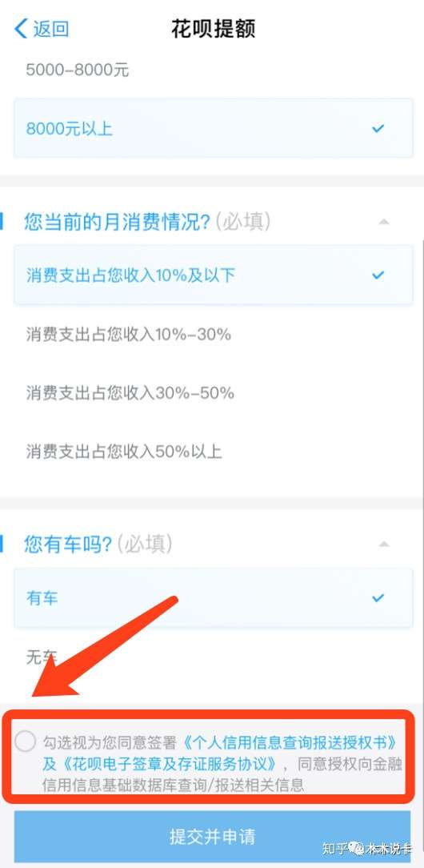Tick the agreement authorization circle checkbox
Screen dimensions: 424x868
26,741
